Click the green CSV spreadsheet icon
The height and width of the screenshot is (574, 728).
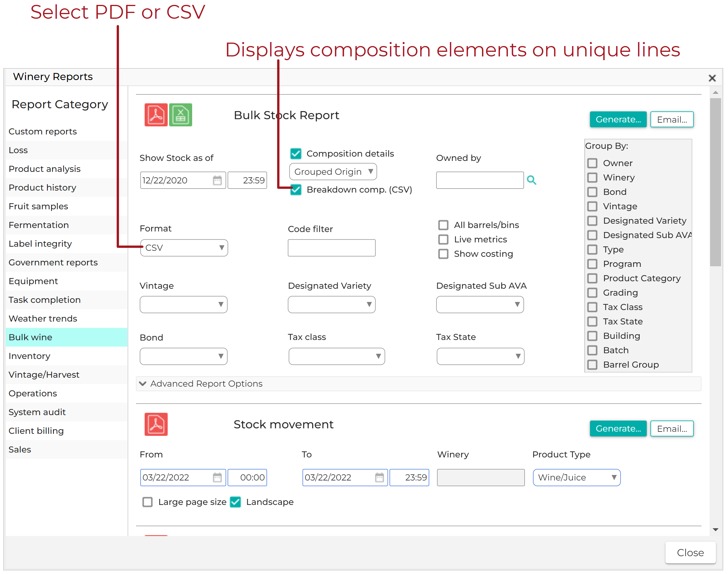tap(181, 115)
